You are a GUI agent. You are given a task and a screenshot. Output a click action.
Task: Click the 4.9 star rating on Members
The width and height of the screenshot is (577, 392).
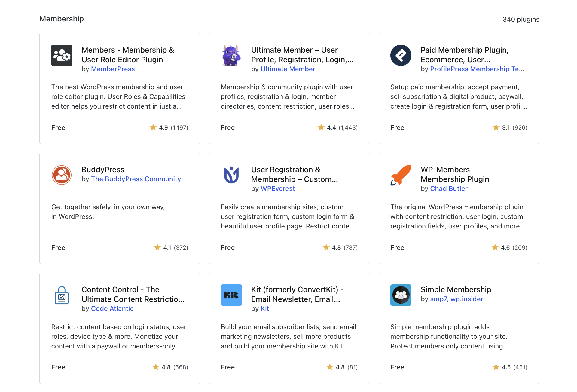[x=163, y=128]
